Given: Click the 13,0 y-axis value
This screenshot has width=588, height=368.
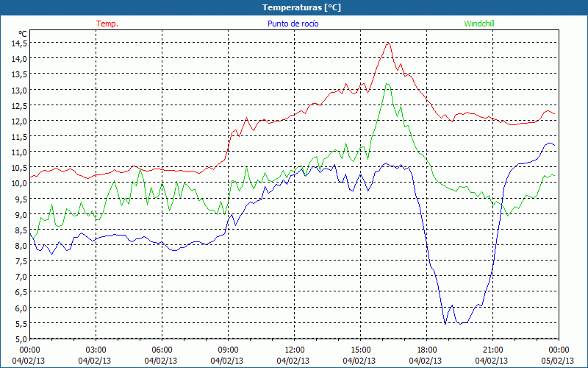Looking at the screenshot, I should (x=19, y=90).
